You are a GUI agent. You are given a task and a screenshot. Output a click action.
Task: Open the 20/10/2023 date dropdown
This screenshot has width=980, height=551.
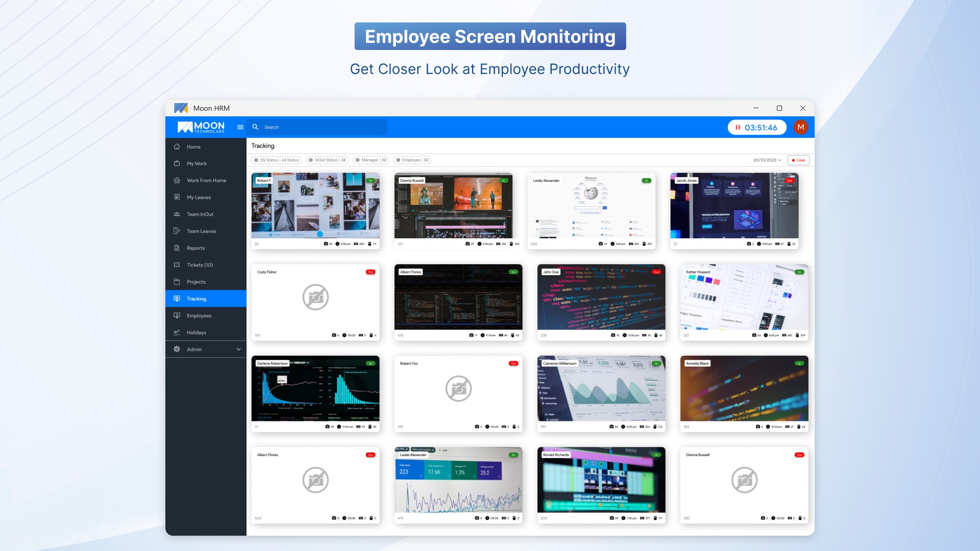767,160
